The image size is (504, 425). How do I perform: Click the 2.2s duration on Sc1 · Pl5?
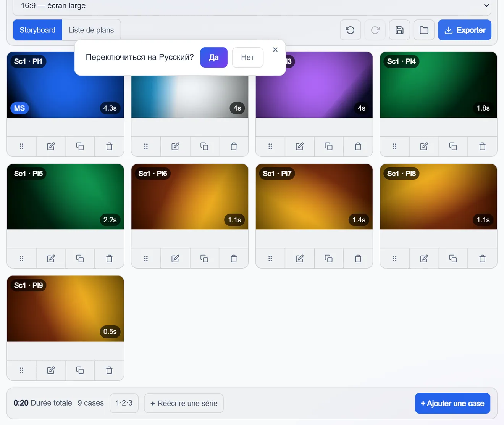[110, 220]
